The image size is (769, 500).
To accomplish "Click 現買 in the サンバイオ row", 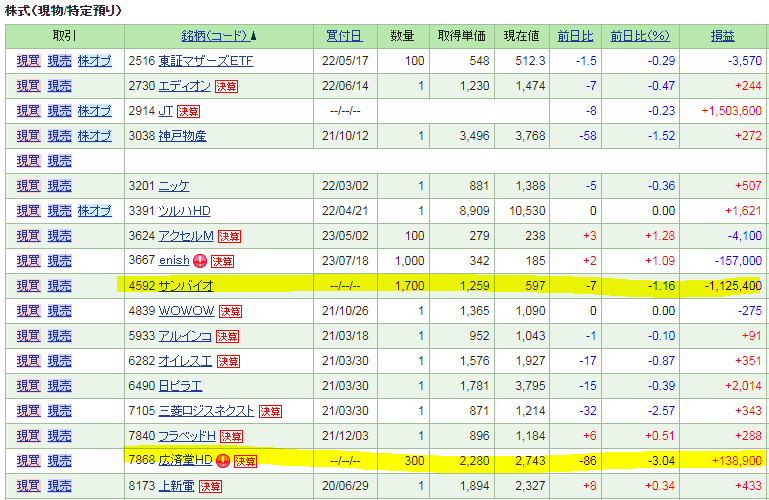I will [x=28, y=286].
